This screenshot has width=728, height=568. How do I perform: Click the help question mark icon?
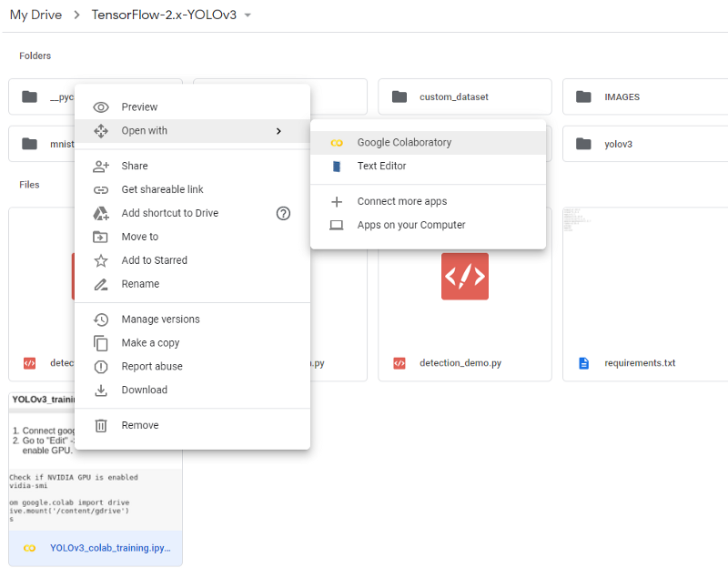pos(283,214)
